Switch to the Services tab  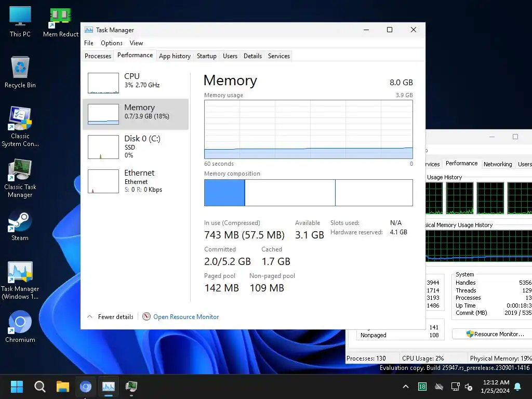pos(279,56)
